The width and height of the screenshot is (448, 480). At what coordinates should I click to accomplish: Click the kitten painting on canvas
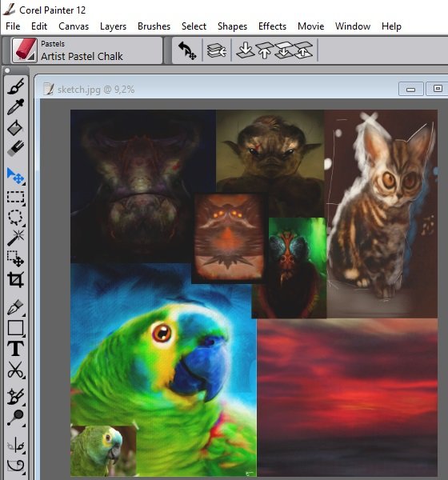click(382, 214)
